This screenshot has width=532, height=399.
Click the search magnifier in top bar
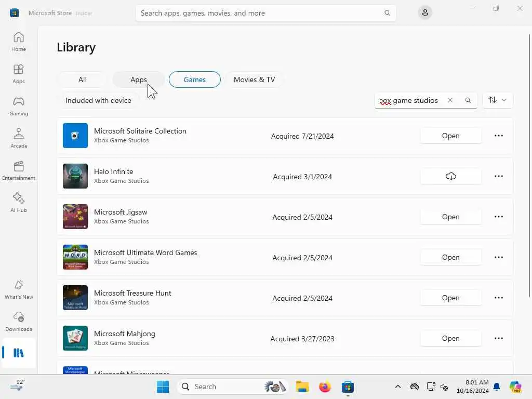(387, 13)
